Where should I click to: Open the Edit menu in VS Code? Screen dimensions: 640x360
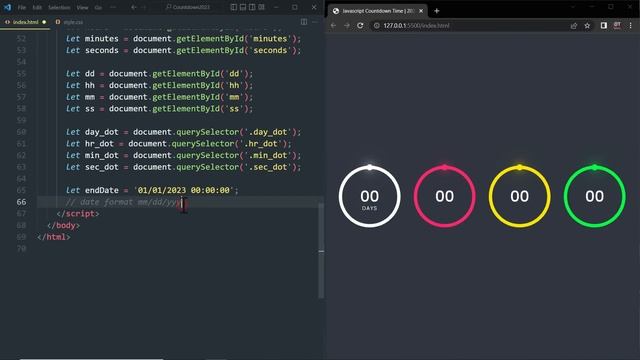[x=37, y=7]
